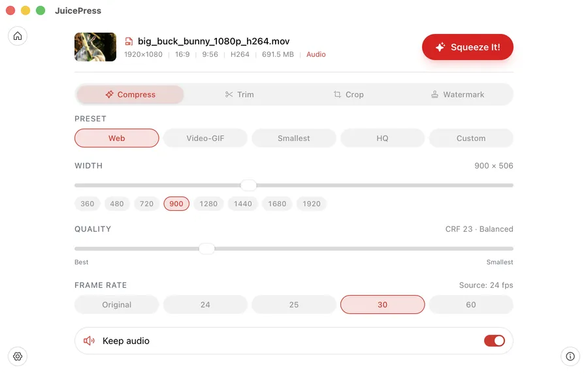
Task: Click the info icon at bottom right
Action: [x=570, y=356]
